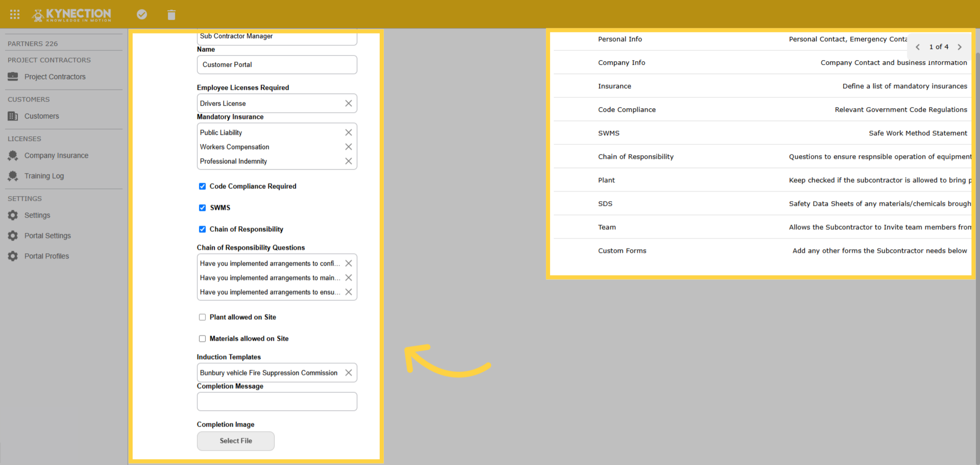The image size is (980, 465).
Task: Uncheck the SWMS checkbox
Action: coord(202,208)
